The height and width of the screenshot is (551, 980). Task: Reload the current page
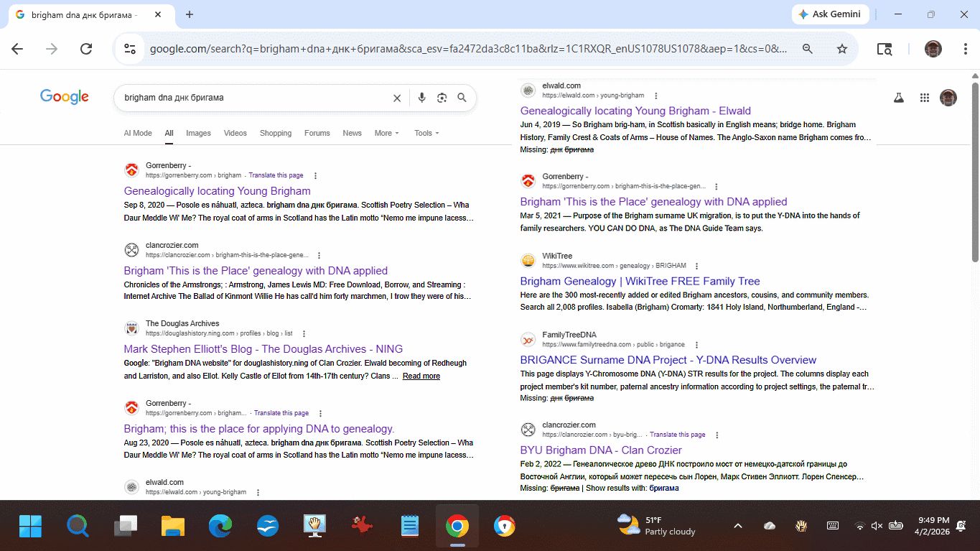tap(86, 49)
